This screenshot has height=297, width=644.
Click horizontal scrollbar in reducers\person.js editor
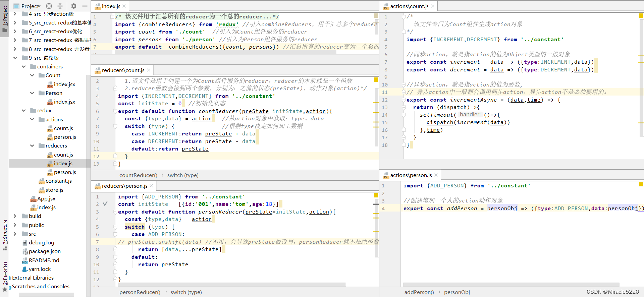[231, 285]
